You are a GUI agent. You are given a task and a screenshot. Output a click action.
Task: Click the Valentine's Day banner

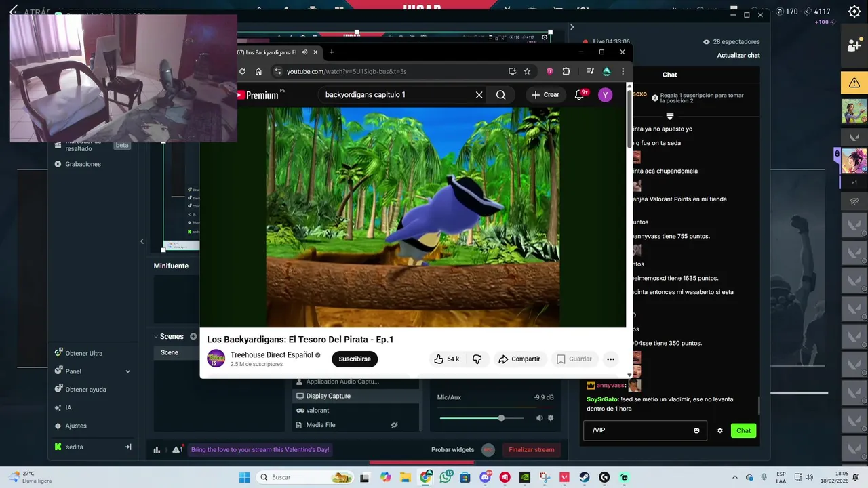click(x=260, y=449)
